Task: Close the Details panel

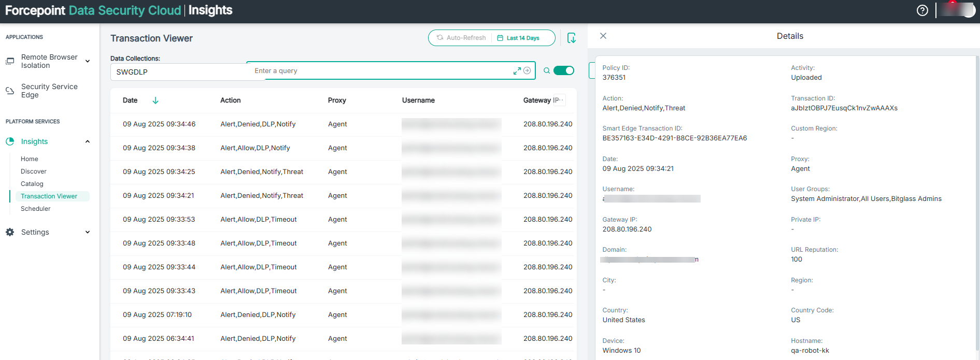Action: [x=603, y=36]
